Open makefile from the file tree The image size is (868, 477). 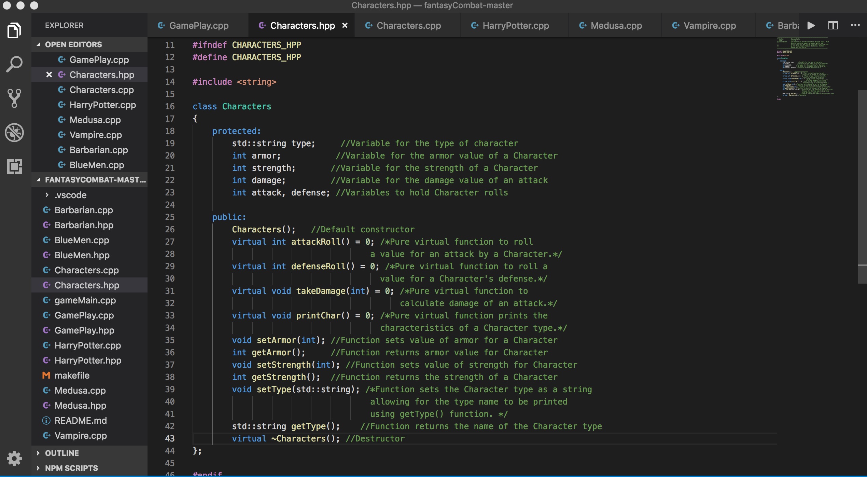(x=72, y=376)
